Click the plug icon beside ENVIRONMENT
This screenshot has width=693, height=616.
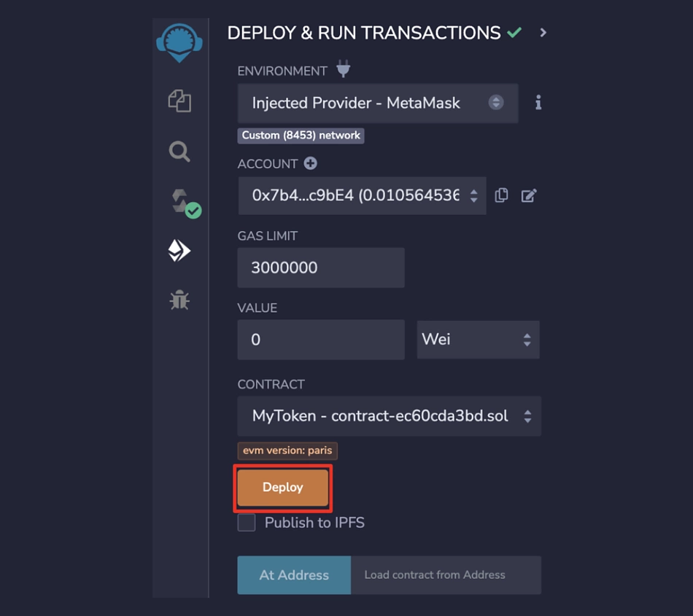343,69
